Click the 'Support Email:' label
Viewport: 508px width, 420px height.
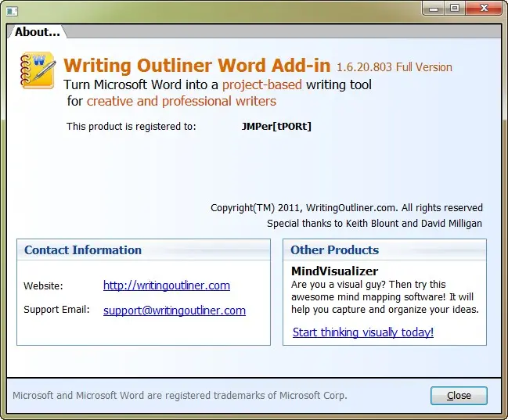(x=56, y=310)
